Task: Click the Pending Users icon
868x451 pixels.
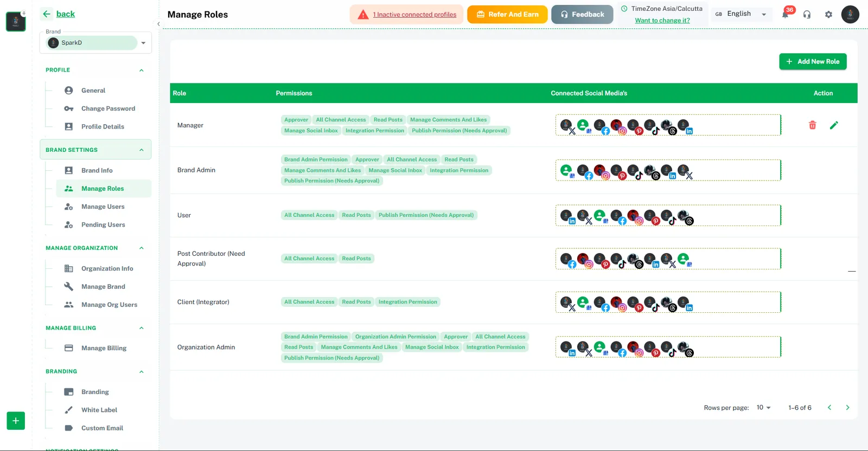Action: coord(69,225)
